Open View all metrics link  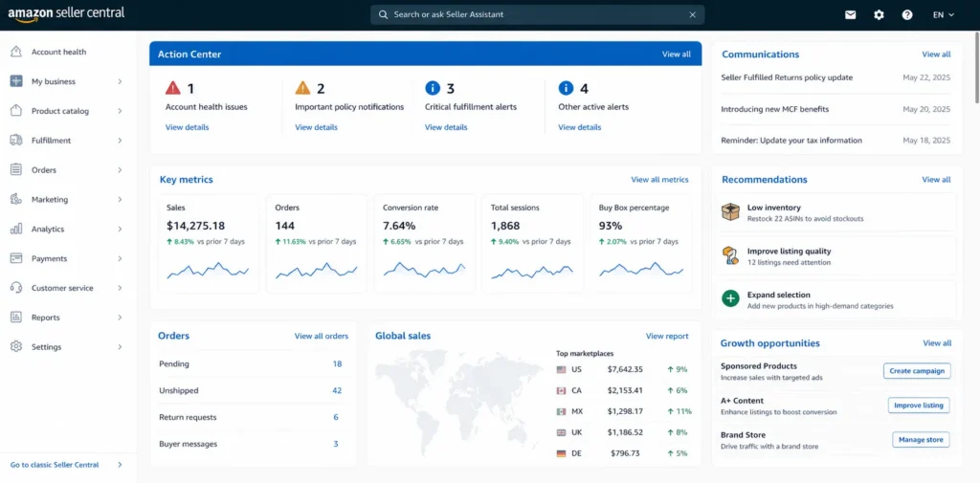(659, 179)
